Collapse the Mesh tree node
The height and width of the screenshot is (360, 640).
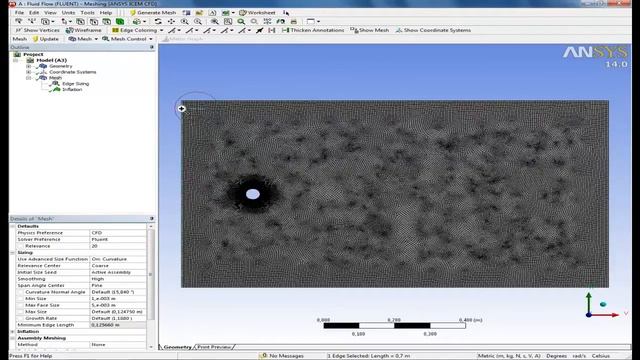coord(29,78)
